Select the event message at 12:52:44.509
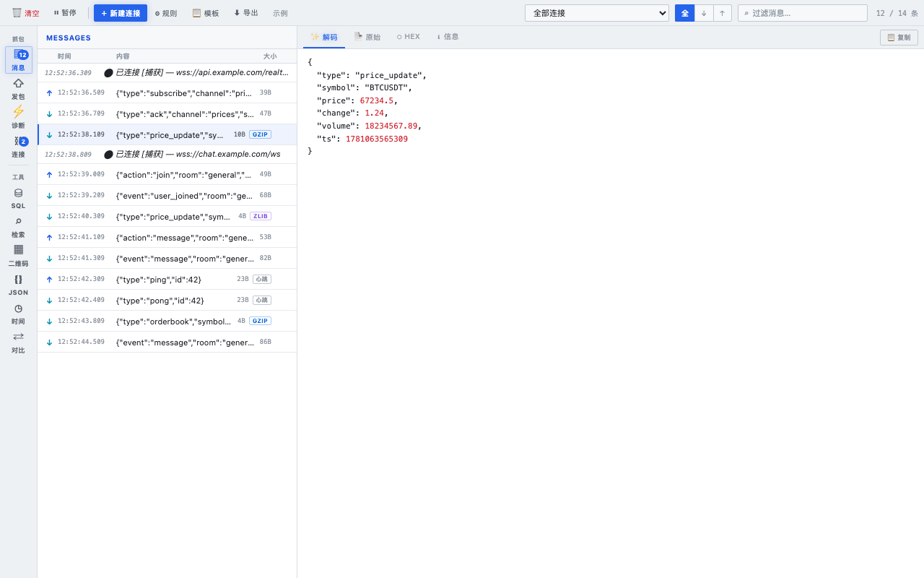924x578 pixels. point(167,342)
